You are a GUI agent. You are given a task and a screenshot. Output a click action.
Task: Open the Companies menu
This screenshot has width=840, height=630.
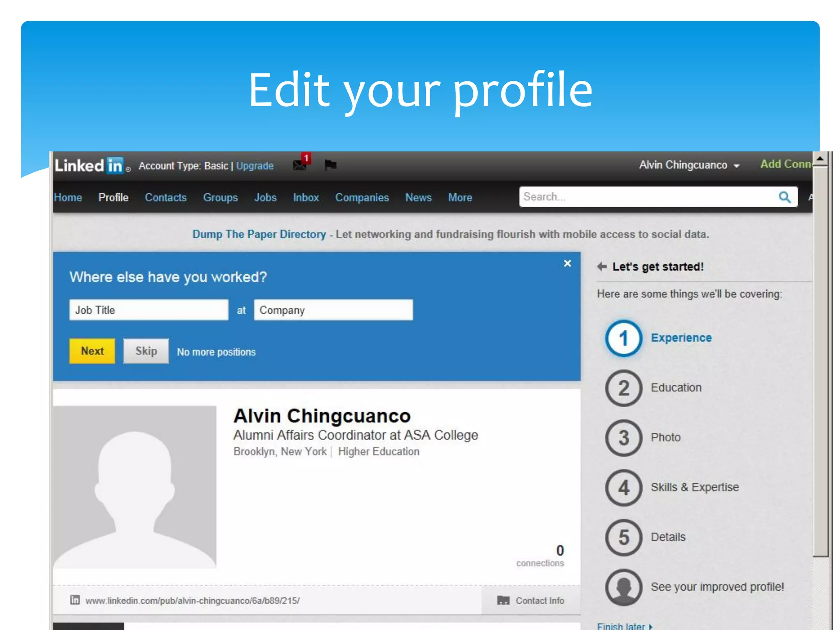point(362,198)
